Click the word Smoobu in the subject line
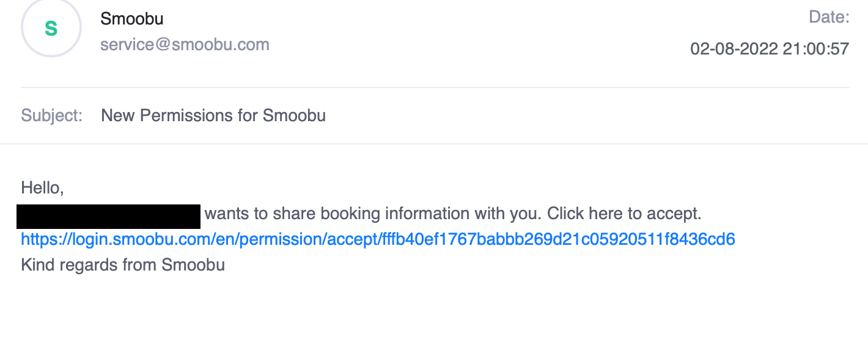 [294, 116]
